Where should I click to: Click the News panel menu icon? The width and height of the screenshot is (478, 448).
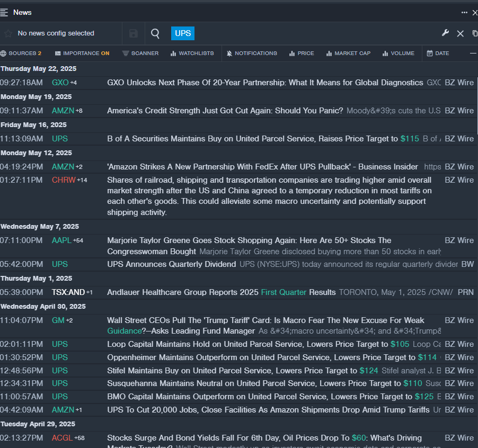[x=4, y=13]
